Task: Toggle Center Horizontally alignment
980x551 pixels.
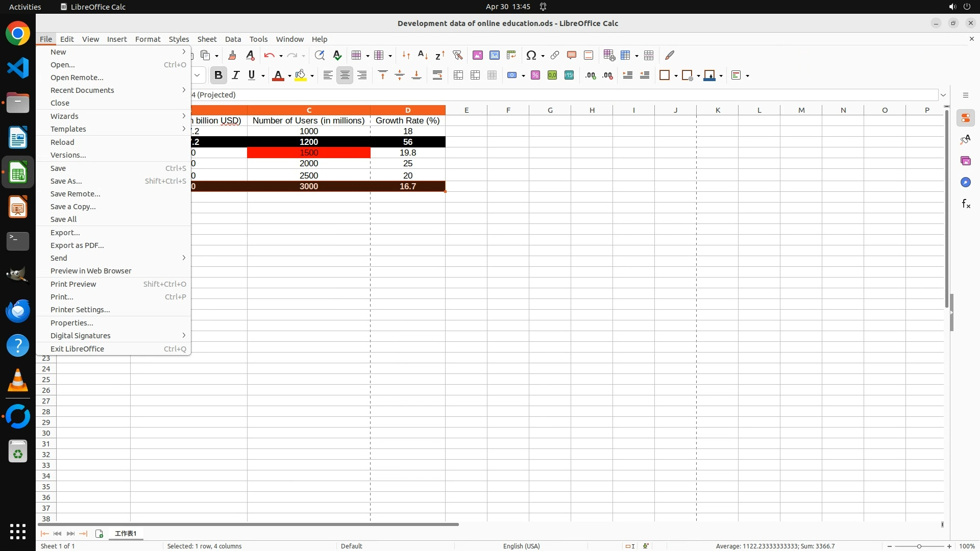Action: coord(345,76)
